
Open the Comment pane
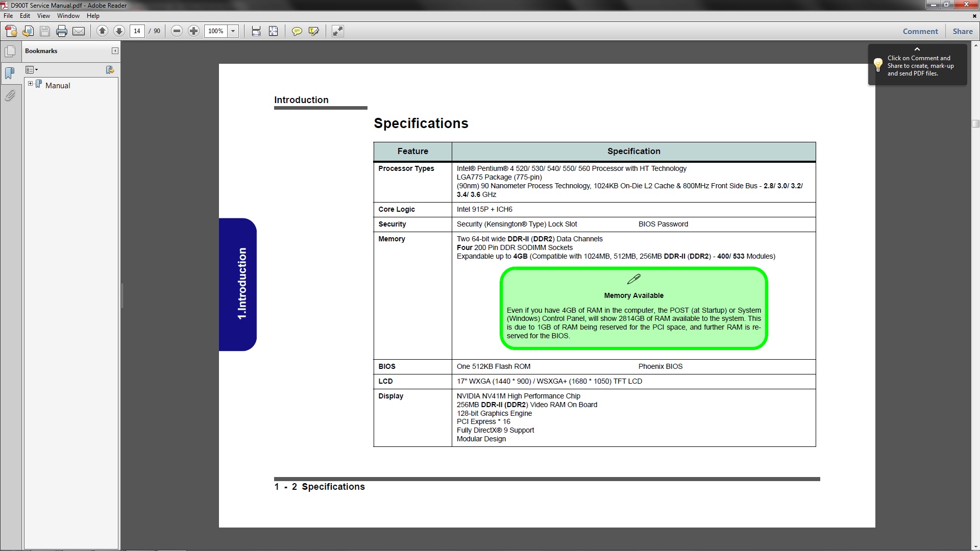point(920,31)
